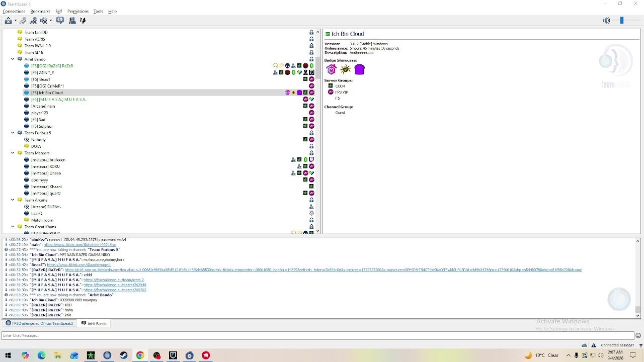Select the Team faceDD channel

pyautogui.click(x=36, y=32)
